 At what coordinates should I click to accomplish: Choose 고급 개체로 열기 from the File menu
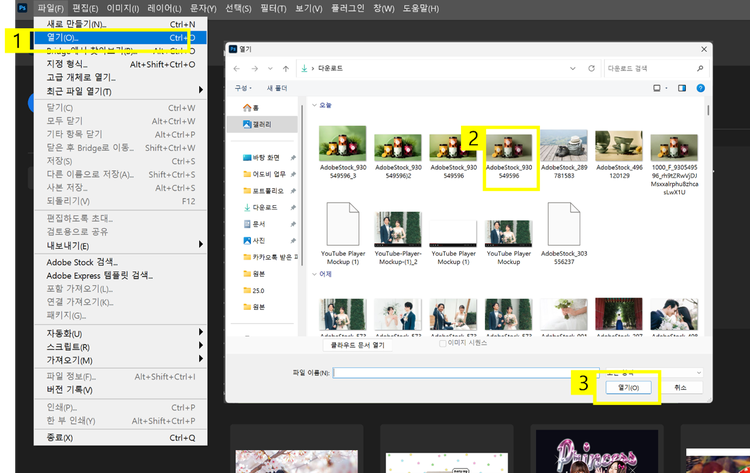tap(121, 77)
